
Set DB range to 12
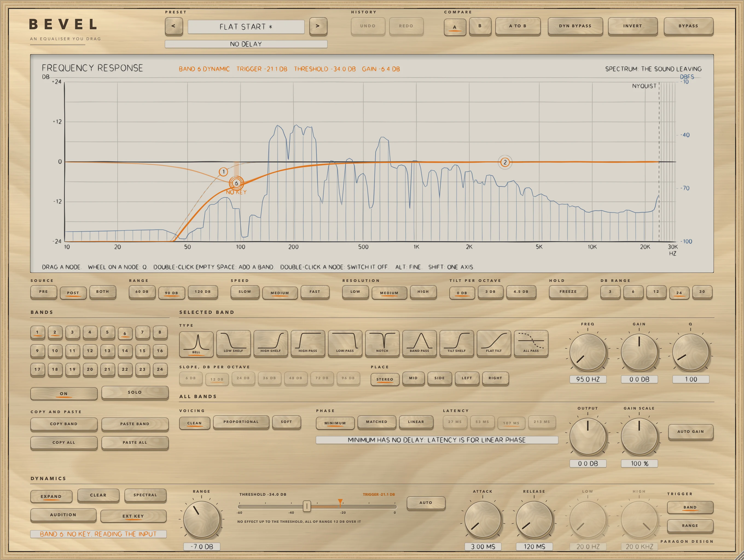coord(656,292)
